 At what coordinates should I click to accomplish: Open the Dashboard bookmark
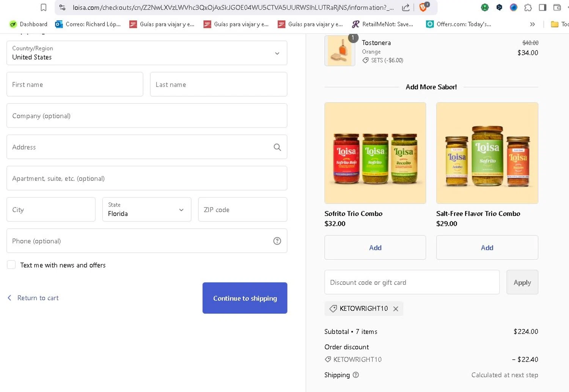pyautogui.click(x=28, y=24)
